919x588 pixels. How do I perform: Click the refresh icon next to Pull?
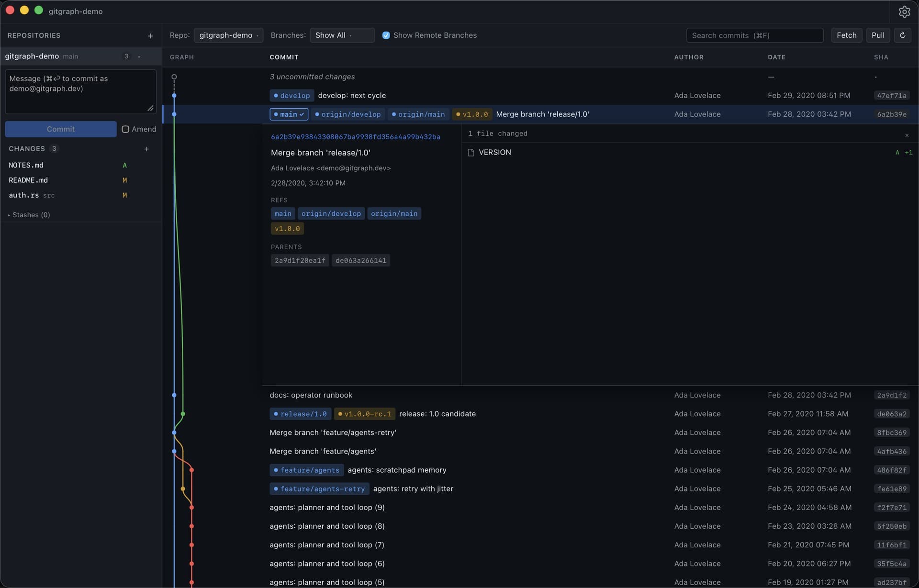[x=902, y=35]
